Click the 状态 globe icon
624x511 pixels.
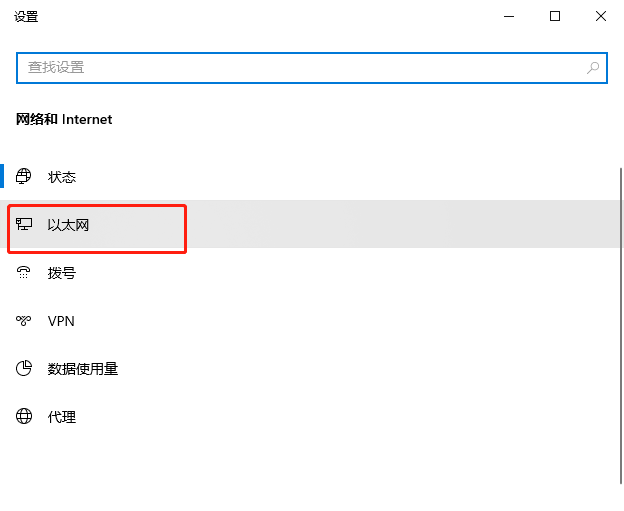[x=23, y=176]
